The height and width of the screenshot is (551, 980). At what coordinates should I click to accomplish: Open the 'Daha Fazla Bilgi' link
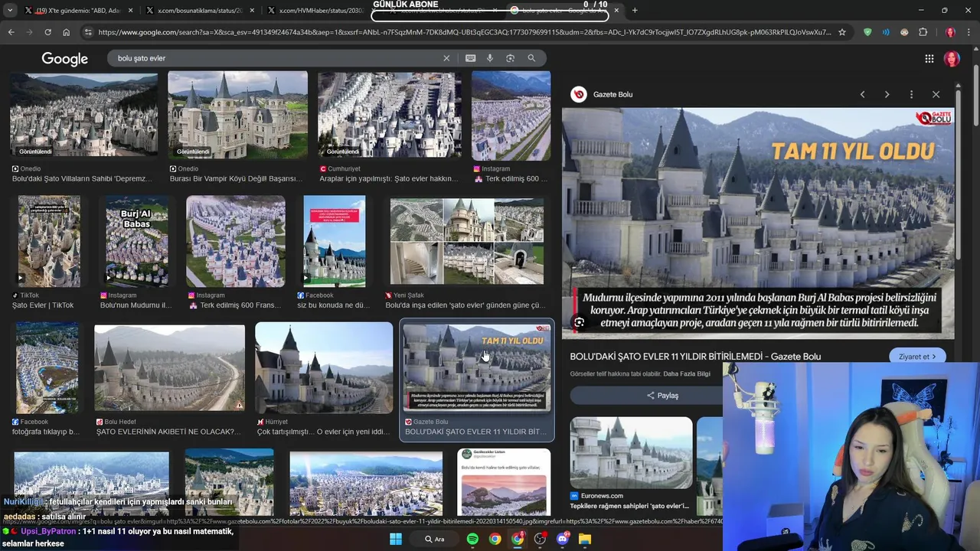click(687, 374)
